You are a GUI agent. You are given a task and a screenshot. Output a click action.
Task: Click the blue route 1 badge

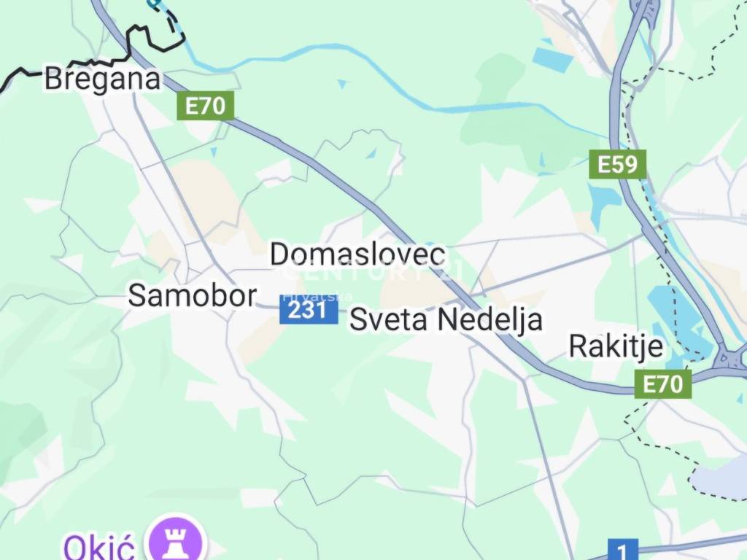point(623,550)
